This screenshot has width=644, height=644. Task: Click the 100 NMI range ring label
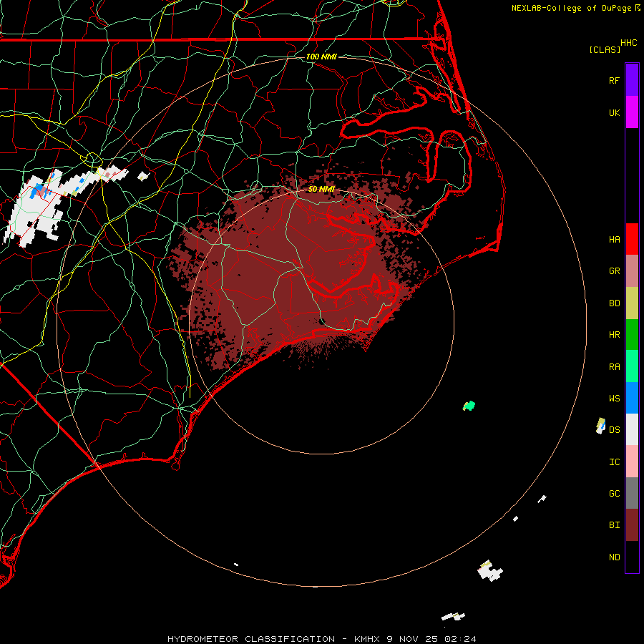321,57
